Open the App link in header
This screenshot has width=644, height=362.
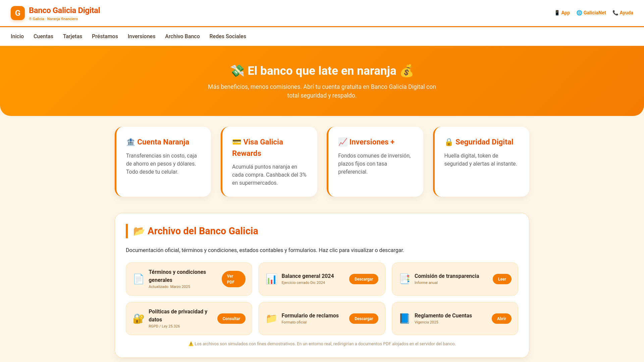tap(562, 13)
